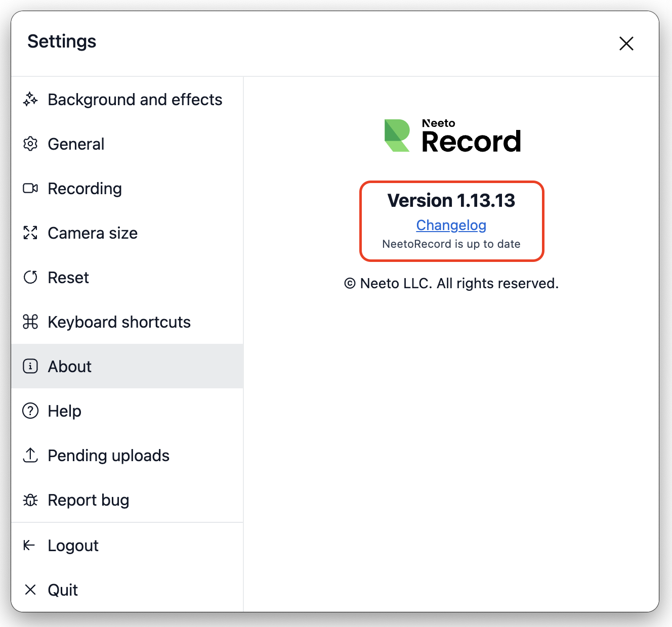Go to the General settings section

(127, 144)
